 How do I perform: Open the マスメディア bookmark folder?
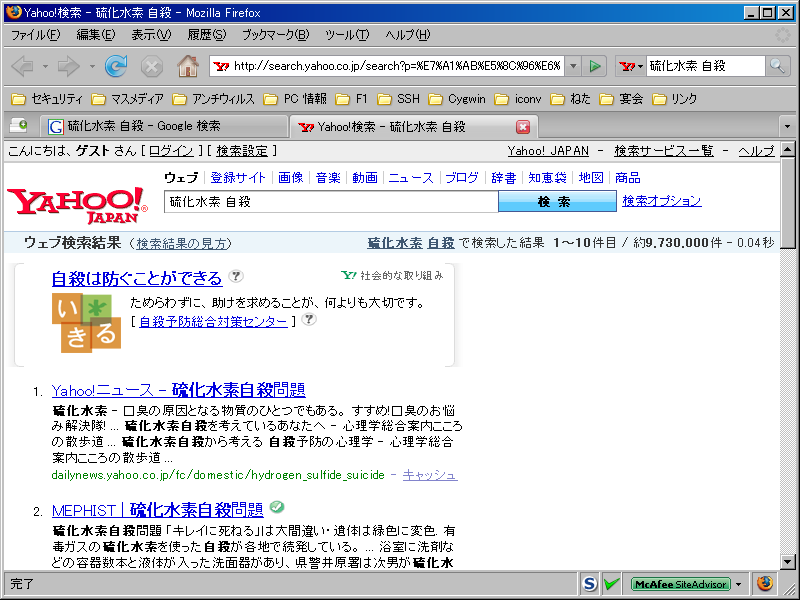pyautogui.click(x=128, y=99)
